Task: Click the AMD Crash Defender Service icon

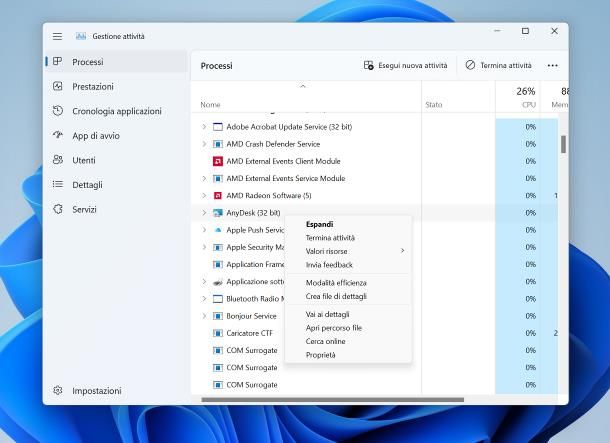Action: click(218, 144)
